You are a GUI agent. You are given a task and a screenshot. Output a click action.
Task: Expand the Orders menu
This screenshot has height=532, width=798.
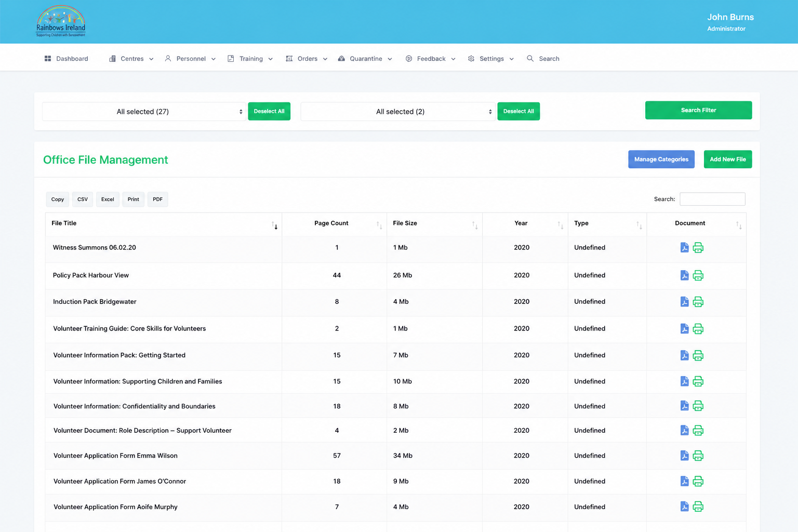[x=307, y=59]
